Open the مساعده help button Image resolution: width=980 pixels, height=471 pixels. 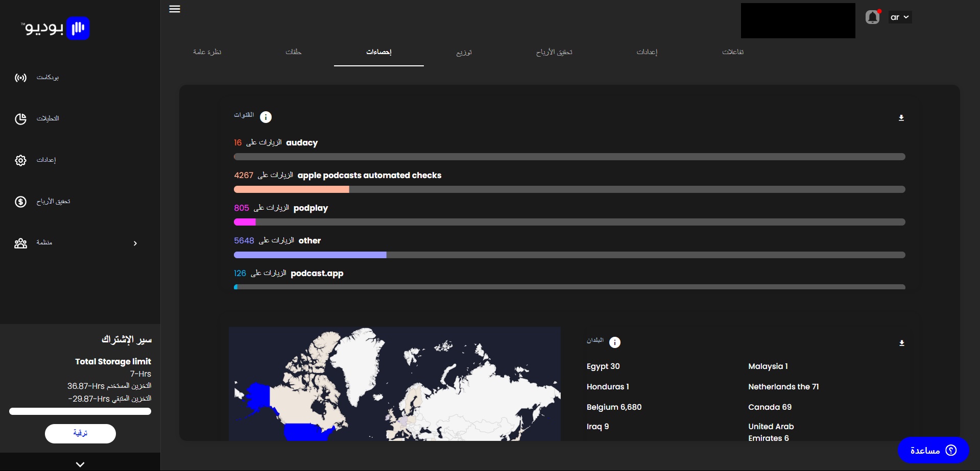(x=933, y=450)
